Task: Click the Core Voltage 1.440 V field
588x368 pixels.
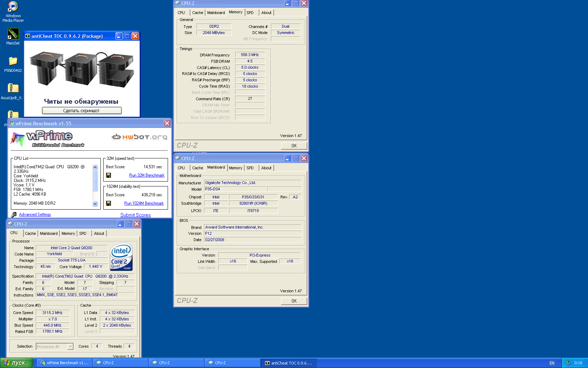Action: click(96, 266)
